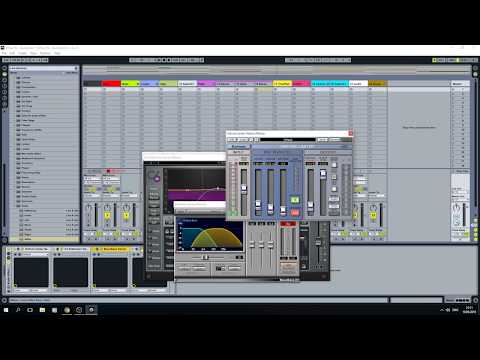Click the plugin preset name display bar

(x=288, y=140)
